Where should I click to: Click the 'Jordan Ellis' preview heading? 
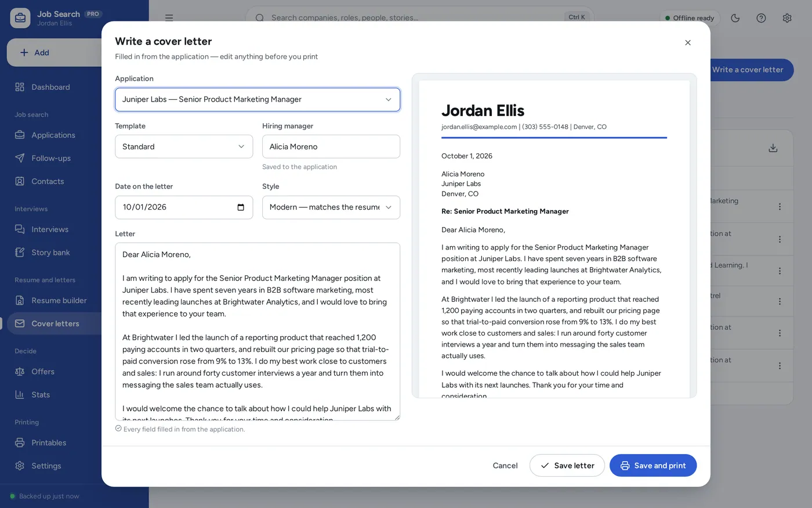pos(483,110)
